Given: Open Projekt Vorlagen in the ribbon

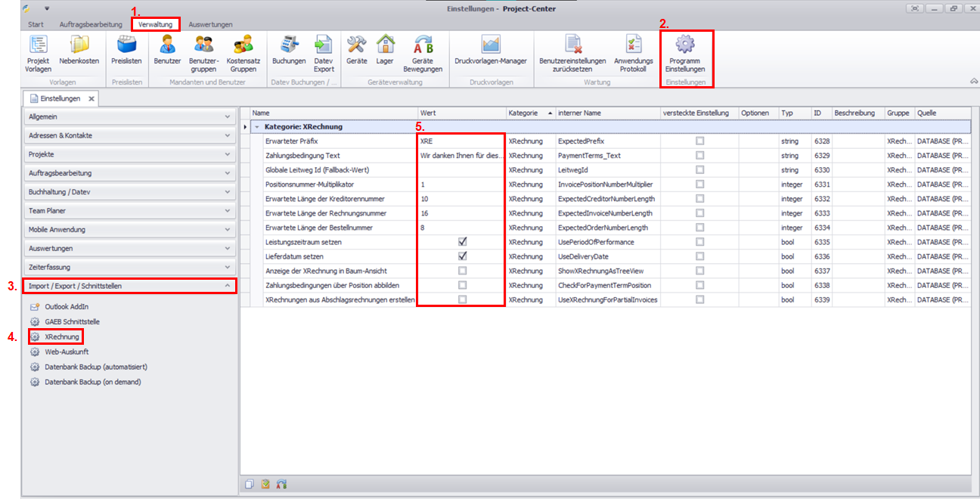Looking at the screenshot, I should coord(38,53).
